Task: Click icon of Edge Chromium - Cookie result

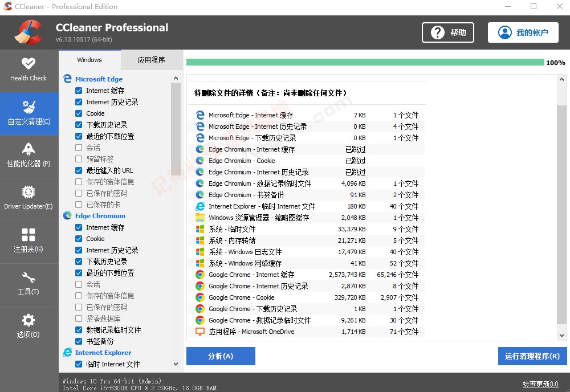Action: [x=200, y=161]
